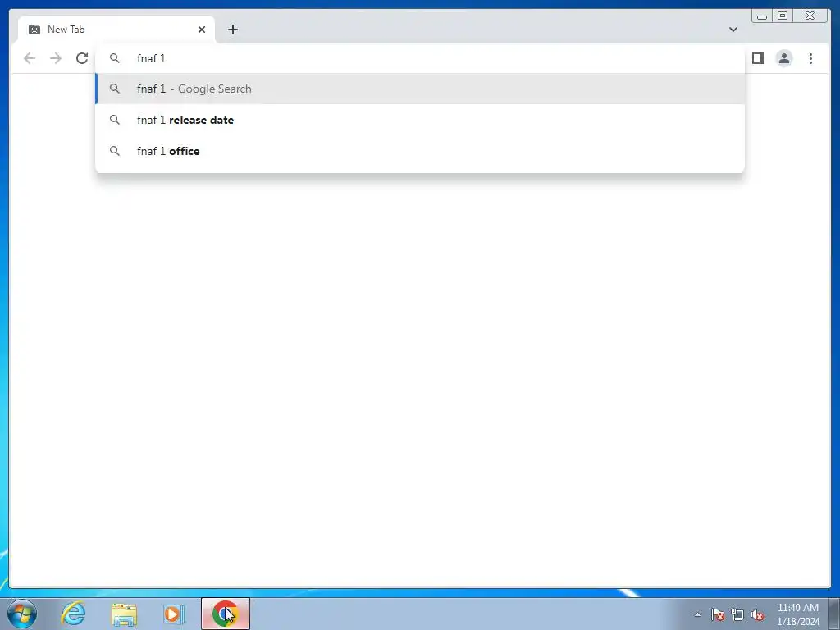The height and width of the screenshot is (630, 840).
Task: Open the tab search dropdown chevron
Action: point(733,30)
